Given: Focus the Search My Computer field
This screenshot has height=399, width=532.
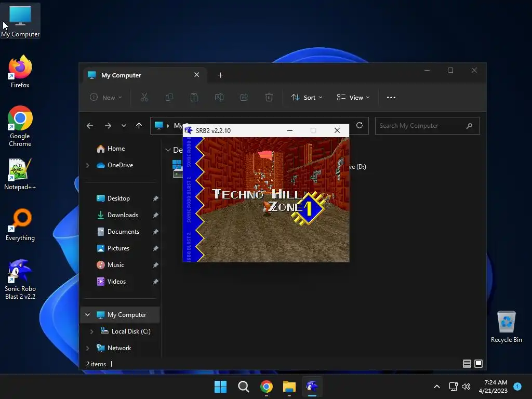Looking at the screenshot, I should pos(428,126).
